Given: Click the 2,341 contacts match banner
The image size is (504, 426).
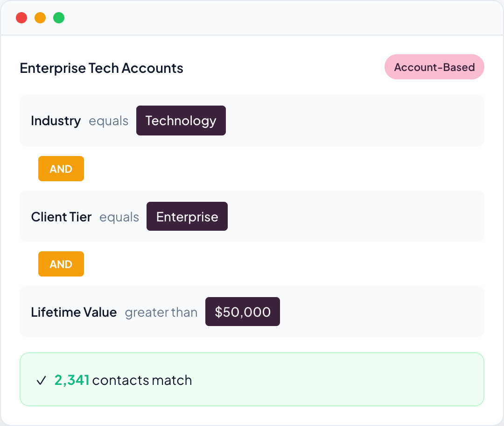Looking at the screenshot, I should [252, 379].
